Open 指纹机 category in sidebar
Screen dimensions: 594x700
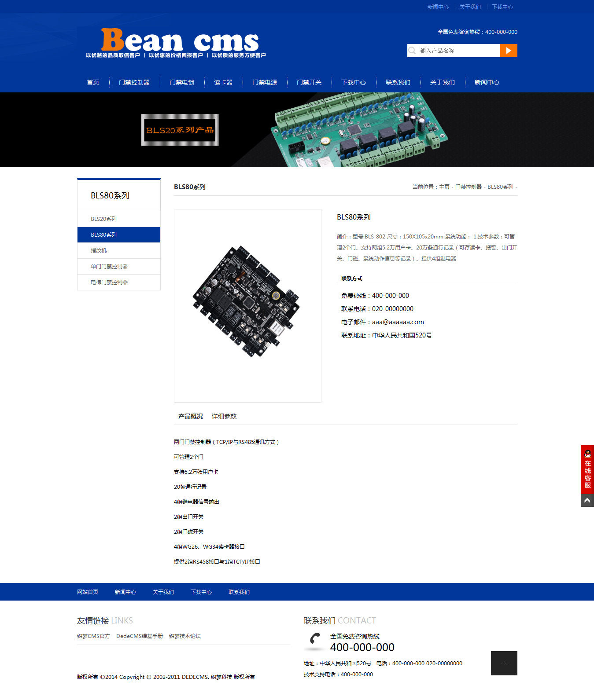coord(99,251)
